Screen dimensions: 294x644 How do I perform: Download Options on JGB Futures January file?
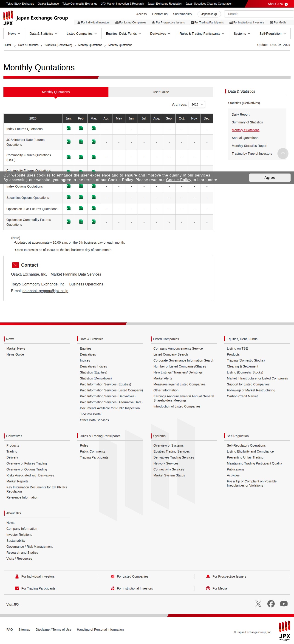coord(68,208)
